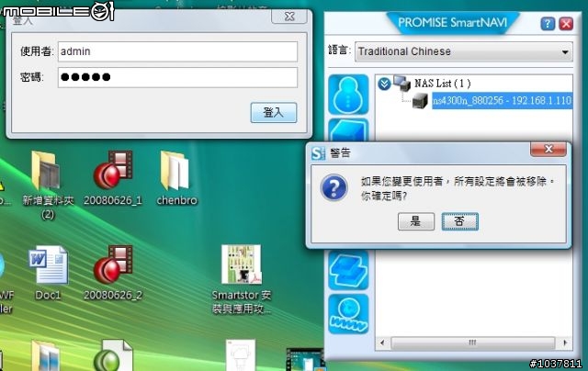The image size is (588, 371).
Task: Open the user setup icon in SmartNAVI sidebar
Action: [x=348, y=95]
